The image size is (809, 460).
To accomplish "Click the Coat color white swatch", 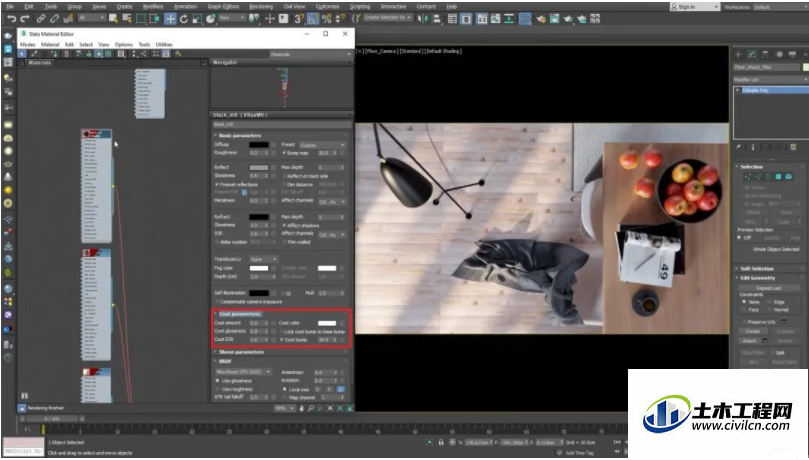I will click(x=327, y=323).
